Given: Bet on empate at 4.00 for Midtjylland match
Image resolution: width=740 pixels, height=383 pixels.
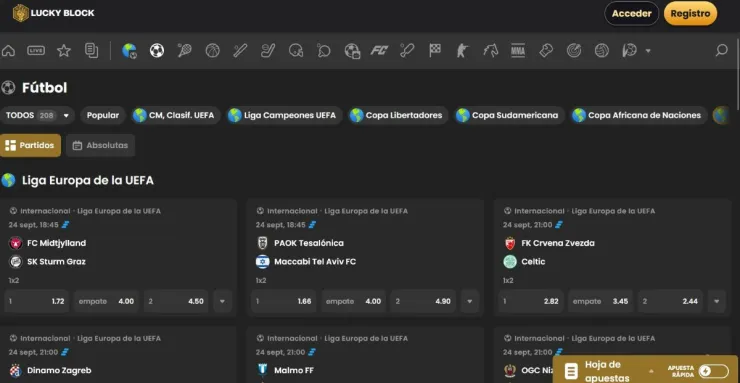Looking at the screenshot, I should 106,301.
